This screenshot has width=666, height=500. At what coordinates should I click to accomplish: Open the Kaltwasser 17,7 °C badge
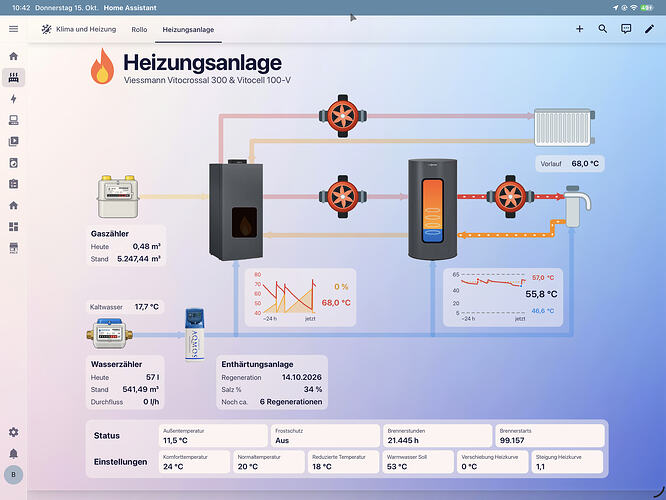tap(125, 307)
